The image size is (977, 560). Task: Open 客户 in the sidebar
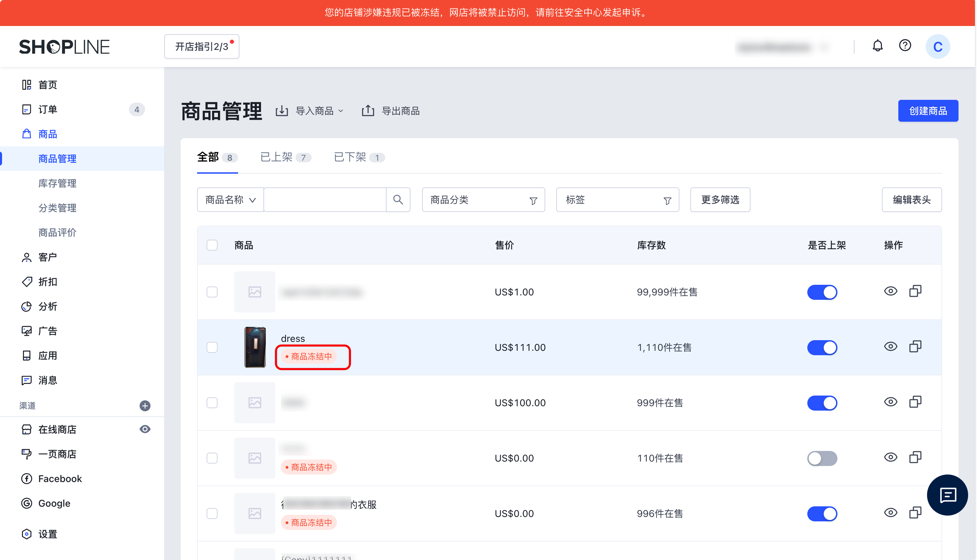(x=82, y=257)
